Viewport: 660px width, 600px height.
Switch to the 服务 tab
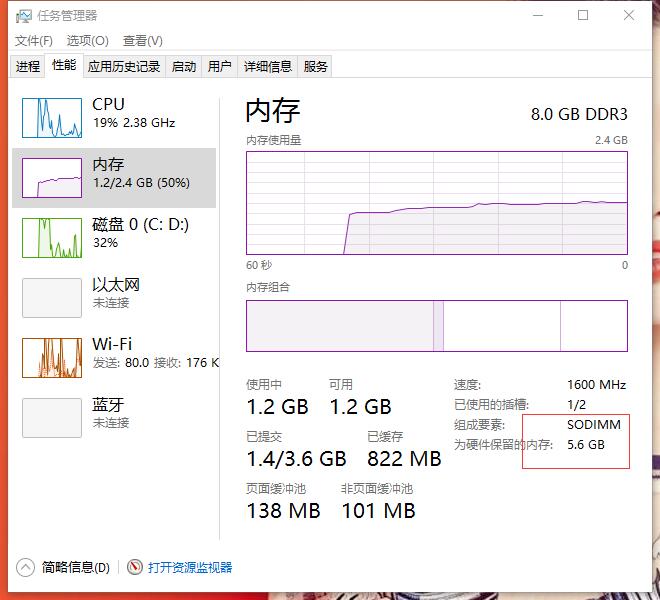(x=315, y=67)
